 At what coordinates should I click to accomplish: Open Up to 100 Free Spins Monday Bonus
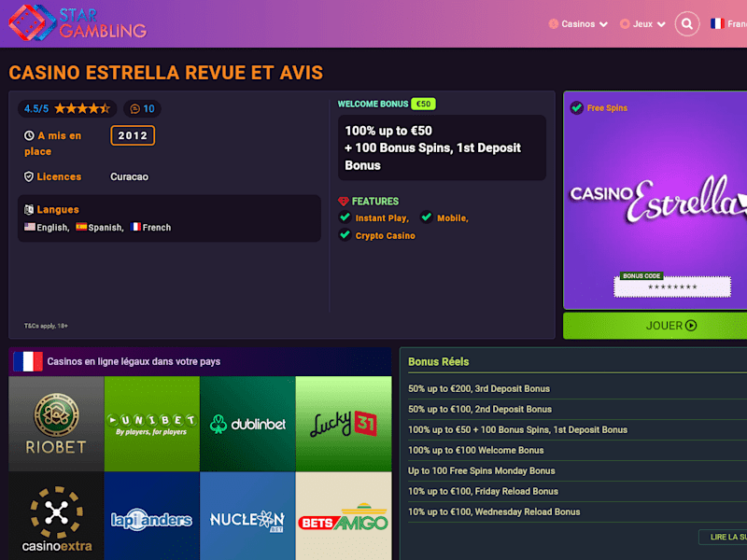click(x=482, y=470)
